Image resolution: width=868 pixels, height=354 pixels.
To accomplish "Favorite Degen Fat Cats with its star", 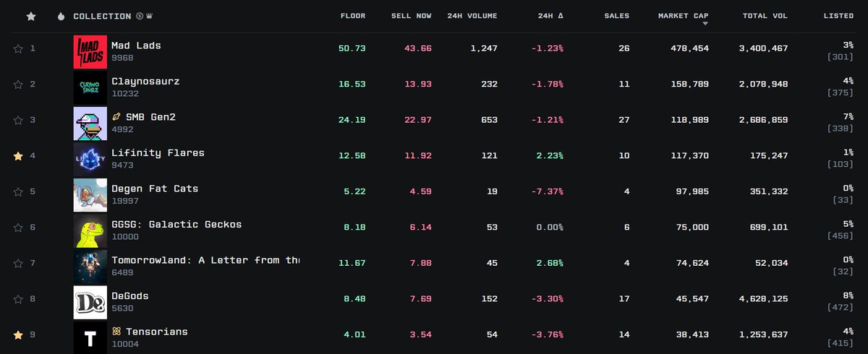I will [x=18, y=191].
